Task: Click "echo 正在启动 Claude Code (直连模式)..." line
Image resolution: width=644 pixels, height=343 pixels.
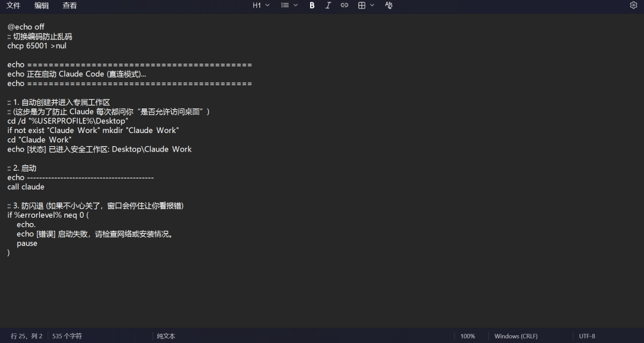Action: click(77, 74)
